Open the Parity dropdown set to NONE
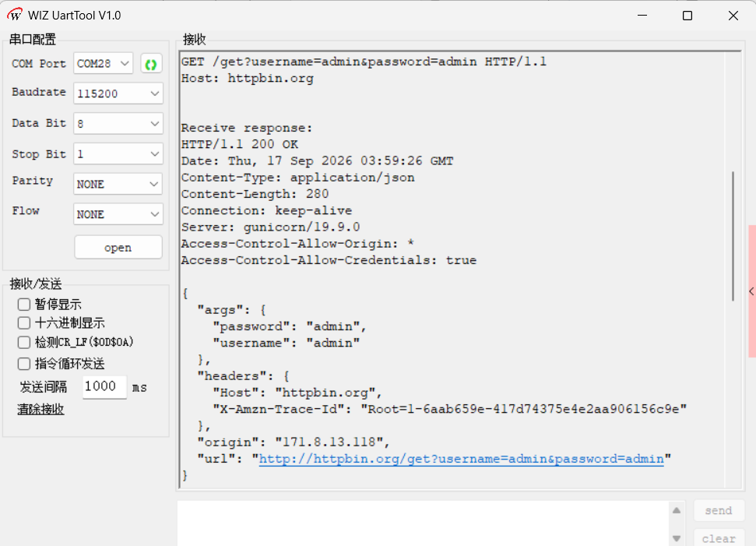756x546 pixels. (x=118, y=184)
